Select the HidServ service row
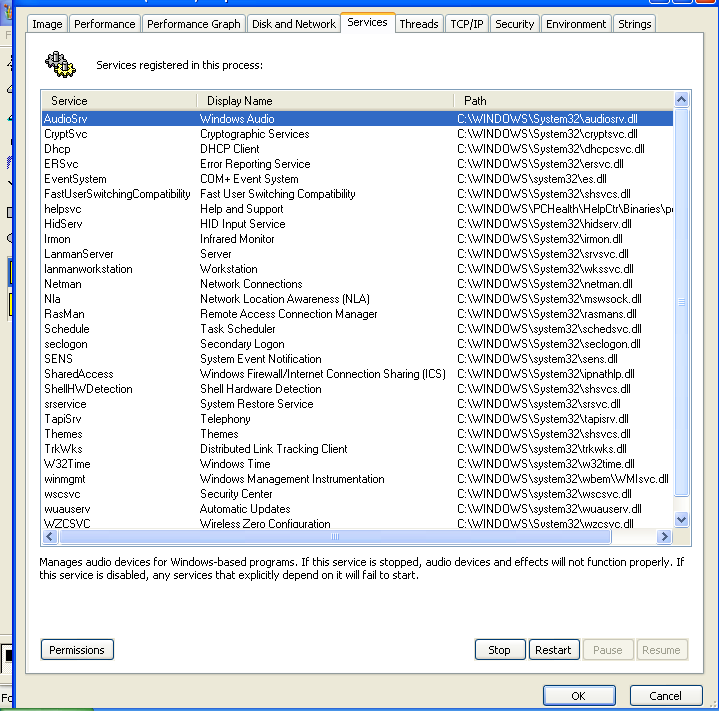719x711 pixels. click(x=357, y=224)
